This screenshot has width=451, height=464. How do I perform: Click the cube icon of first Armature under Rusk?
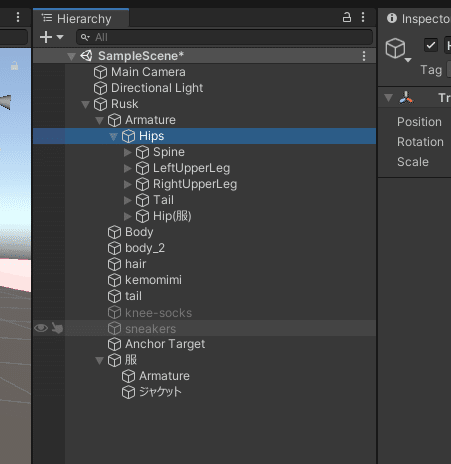click(x=114, y=120)
